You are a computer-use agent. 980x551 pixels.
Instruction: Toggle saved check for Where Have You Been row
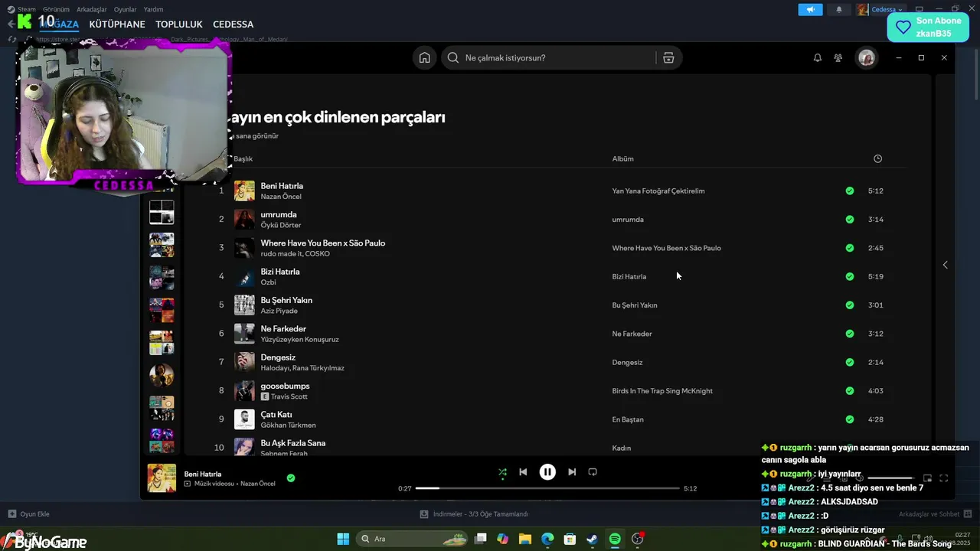point(850,248)
